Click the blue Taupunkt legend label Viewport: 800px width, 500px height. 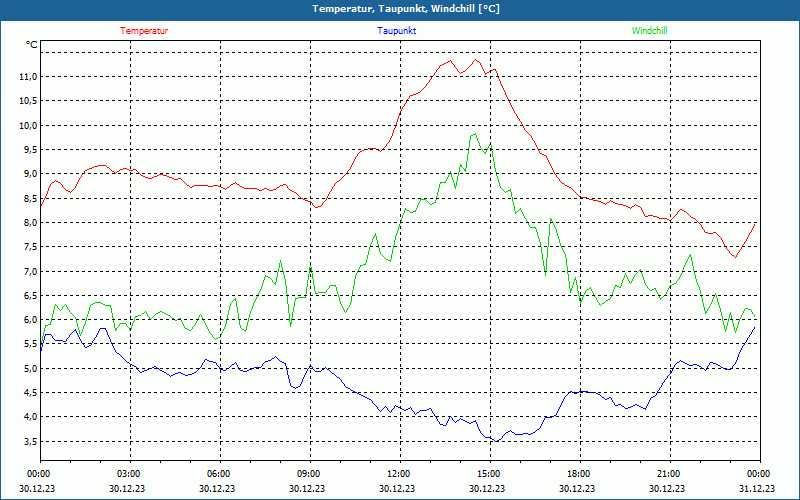point(396,31)
